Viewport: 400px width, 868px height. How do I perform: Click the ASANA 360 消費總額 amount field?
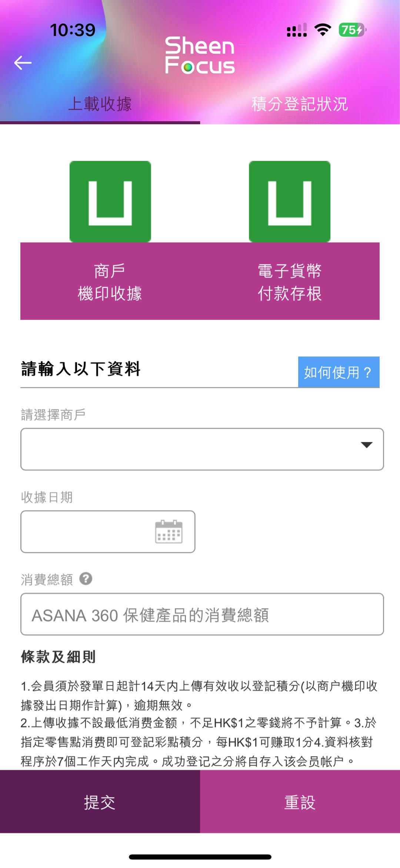(x=202, y=614)
